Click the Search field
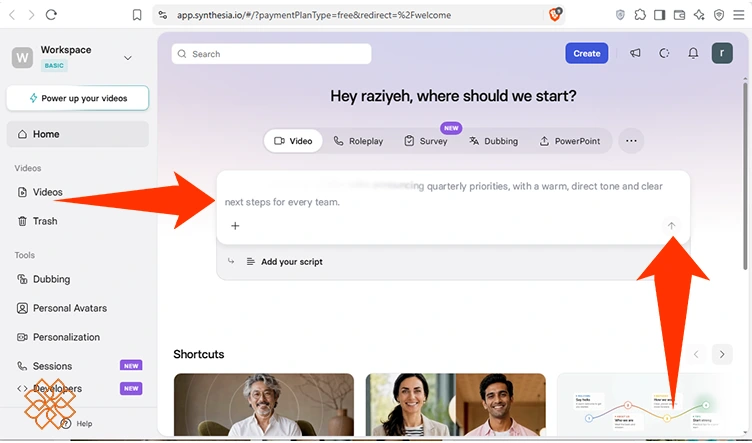 tap(271, 54)
